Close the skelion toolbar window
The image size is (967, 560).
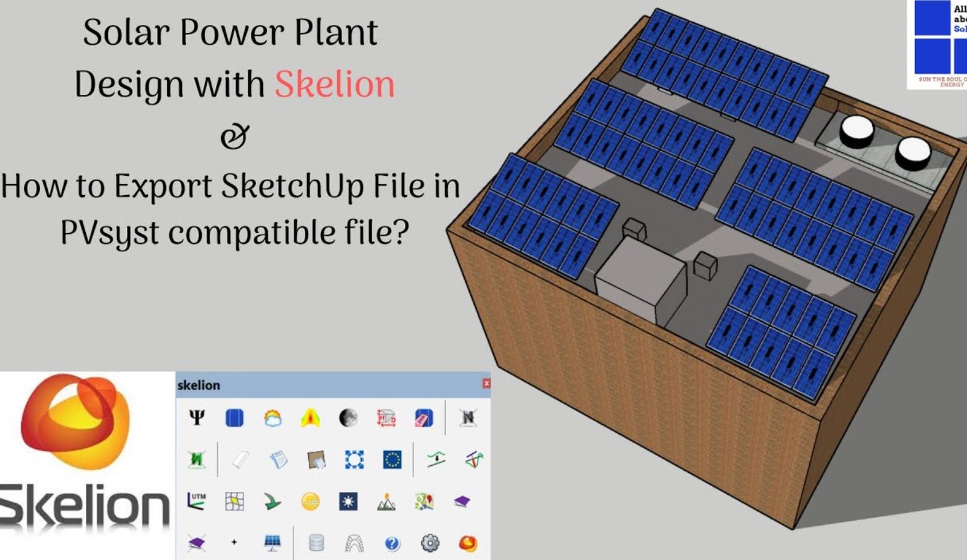pyautogui.click(x=487, y=384)
